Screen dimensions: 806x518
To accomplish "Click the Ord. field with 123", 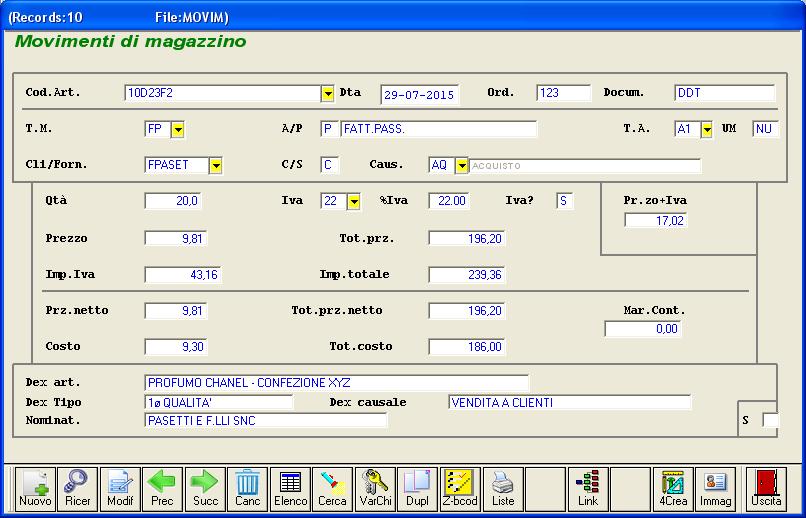I will (563, 93).
